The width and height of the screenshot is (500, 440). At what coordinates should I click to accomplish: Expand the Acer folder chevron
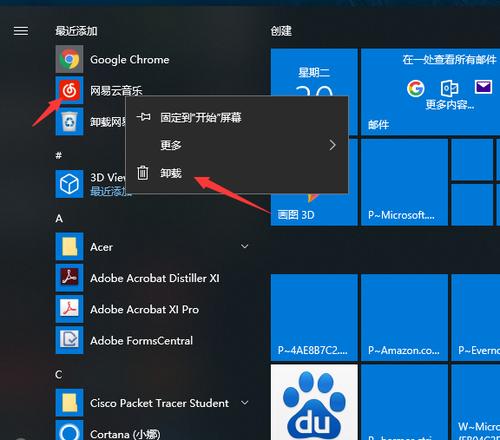pyautogui.click(x=245, y=246)
